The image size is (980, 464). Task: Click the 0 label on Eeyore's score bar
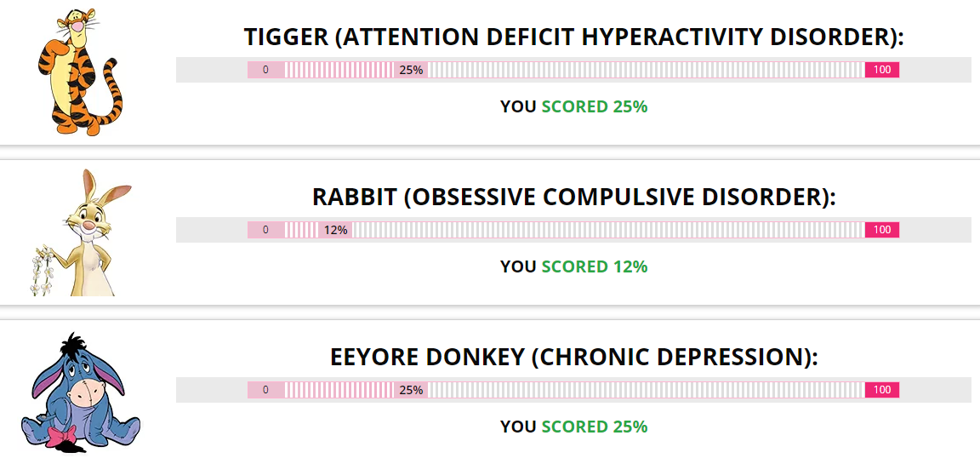tap(265, 390)
